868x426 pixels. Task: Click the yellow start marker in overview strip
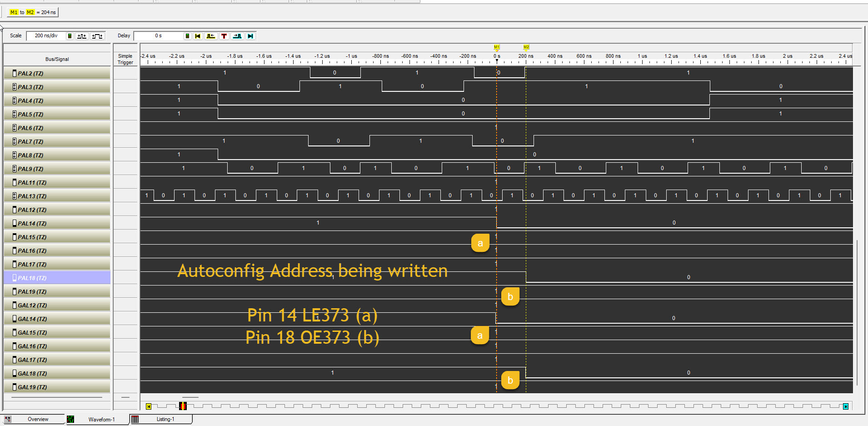click(x=149, y=406)
